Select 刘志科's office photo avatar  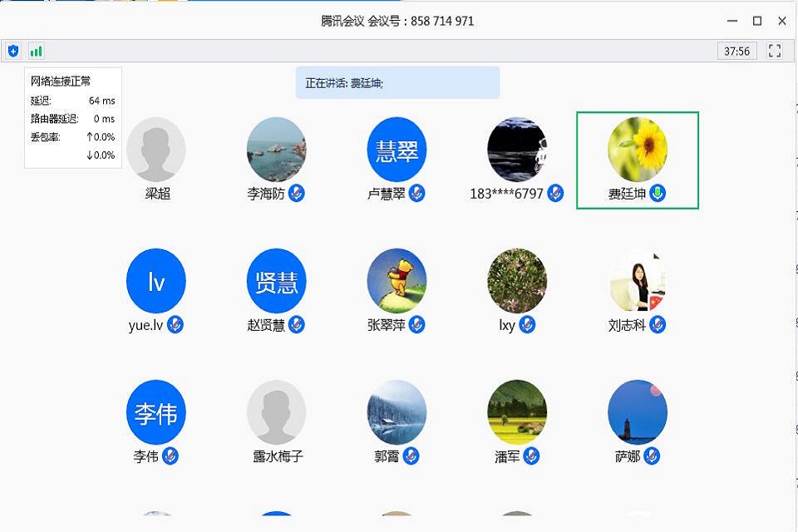pyautogui.click(x=638, y=281)
